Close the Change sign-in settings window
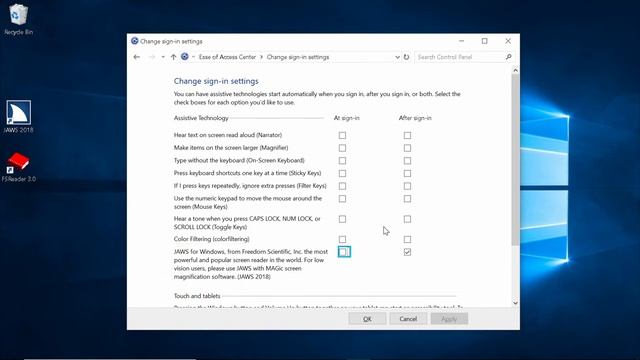Image resolution: width=640 pixels, height=360 pixels. coord(508,41)
